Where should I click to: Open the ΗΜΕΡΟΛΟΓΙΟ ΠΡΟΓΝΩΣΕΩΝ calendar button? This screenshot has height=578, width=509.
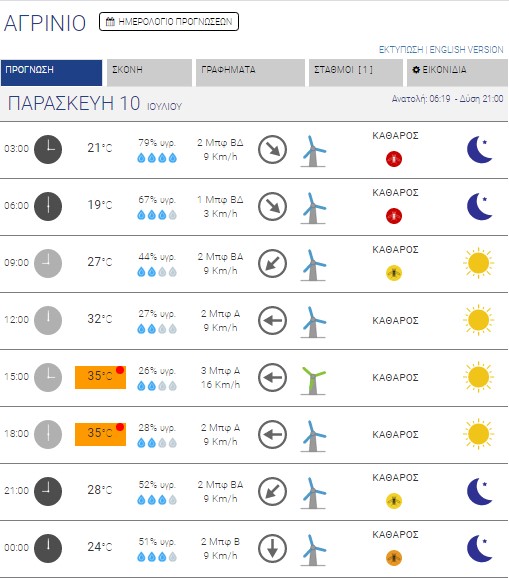(169, 22)
